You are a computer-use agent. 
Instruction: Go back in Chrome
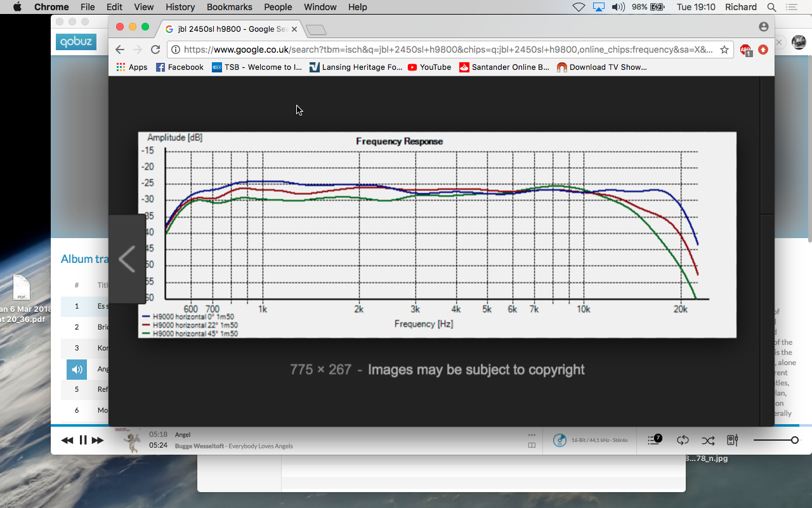(120, 50)
